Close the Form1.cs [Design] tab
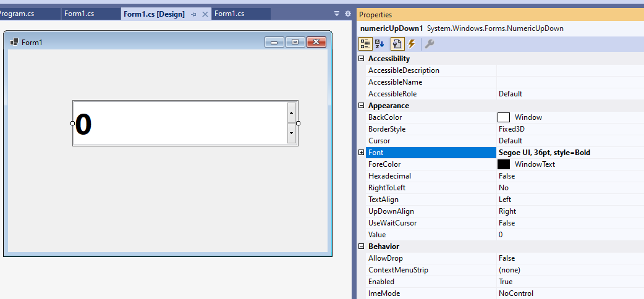Screen dimensions: 644x299 [x=205, y=14]
